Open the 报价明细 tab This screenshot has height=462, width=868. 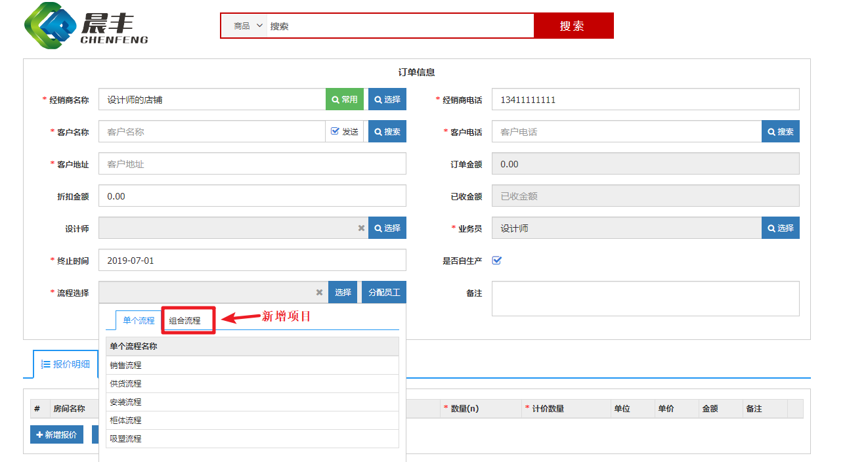pos(65,364)
